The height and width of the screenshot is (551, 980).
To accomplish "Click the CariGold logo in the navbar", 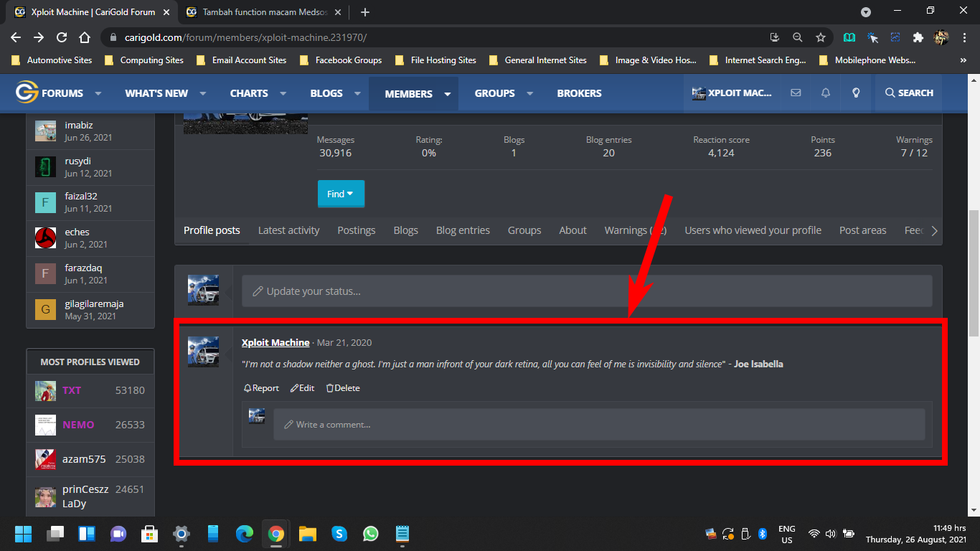I will tap(27, 93).
